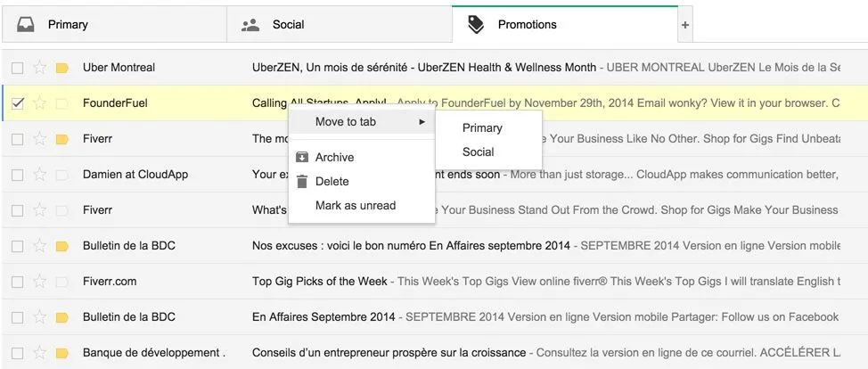Click the Promotions tab tag icon
Screen dimensions: 868x369
click(x=476, y=25)
